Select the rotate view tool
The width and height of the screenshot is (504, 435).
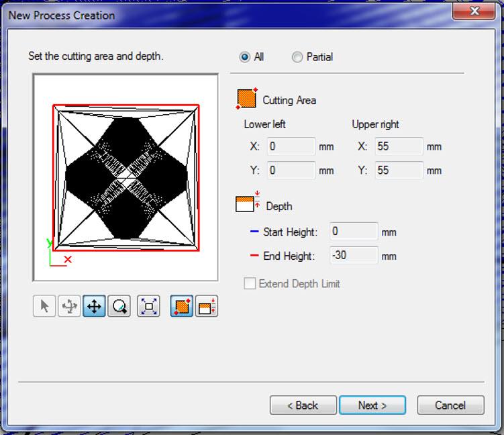click(69, 306)
